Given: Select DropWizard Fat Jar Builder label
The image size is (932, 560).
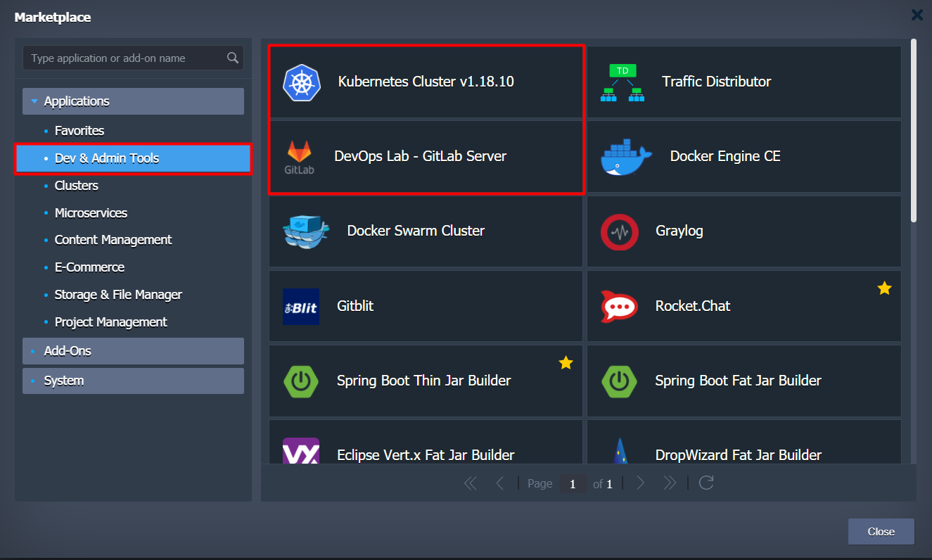Looking at the screenshot, I should point(739,455).
